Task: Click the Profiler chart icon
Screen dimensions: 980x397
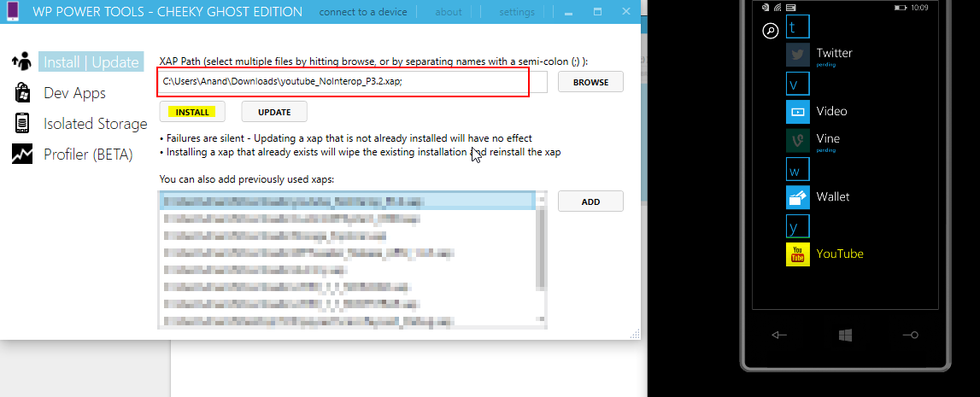Action: click(21, 154)
